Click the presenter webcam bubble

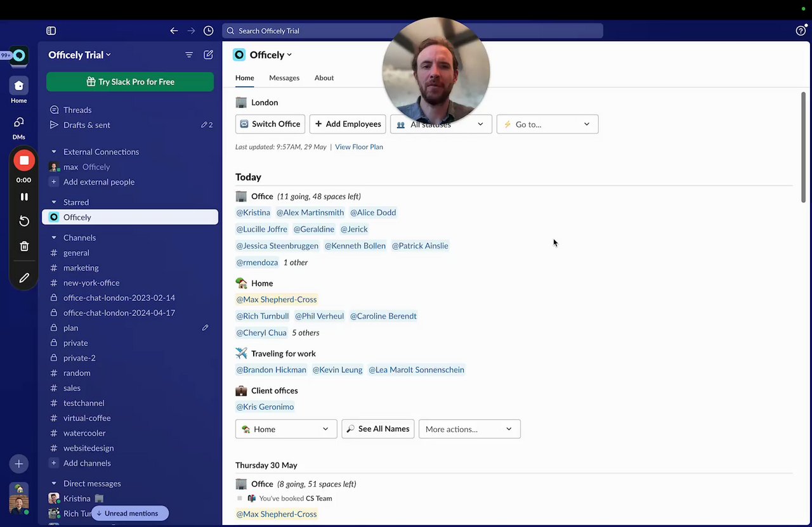point(436,71)
